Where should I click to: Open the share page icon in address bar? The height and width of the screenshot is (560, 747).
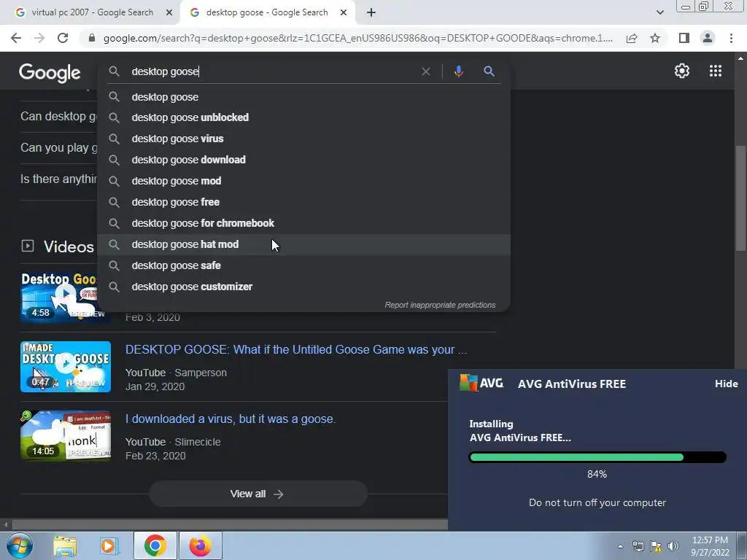[632, 38]
